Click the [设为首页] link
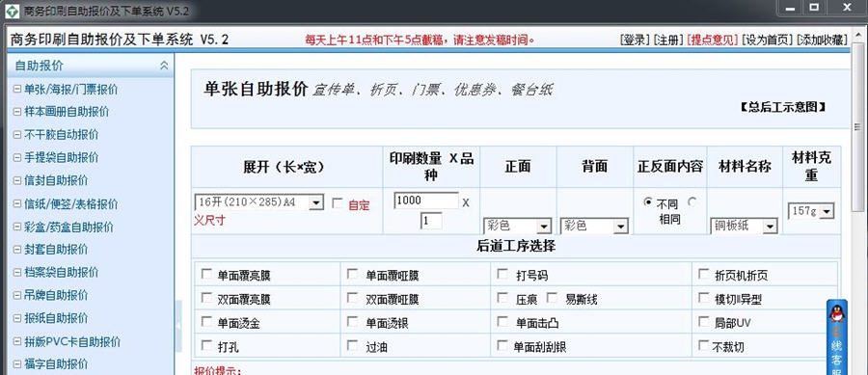 (768, 40)
